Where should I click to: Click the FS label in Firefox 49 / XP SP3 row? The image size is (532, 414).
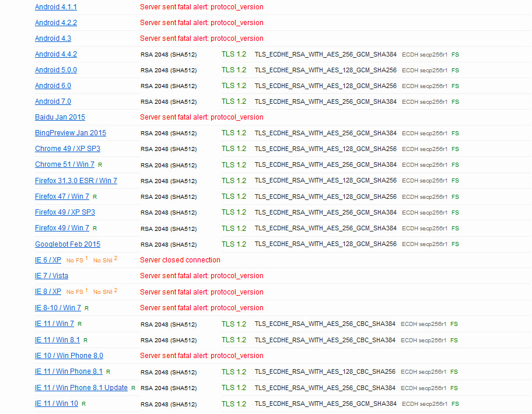click(x=456, y=213)
